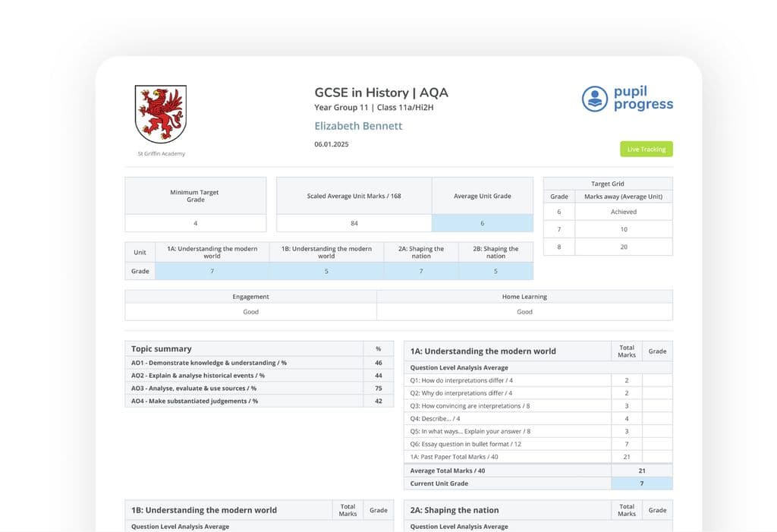The width and height of the screenshot is (777, 532).
Task: Click the 2B: Shaping the nation unit column header
Action: point(495,253)
